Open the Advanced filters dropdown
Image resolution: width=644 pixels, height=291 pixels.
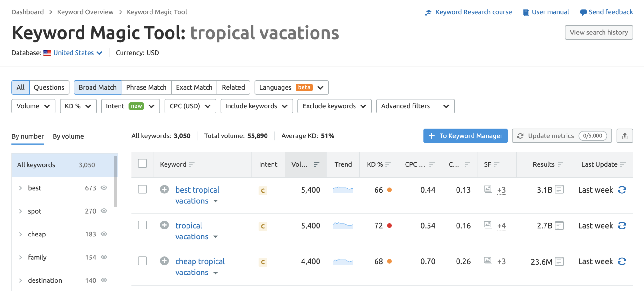click(x=415, y=106)
